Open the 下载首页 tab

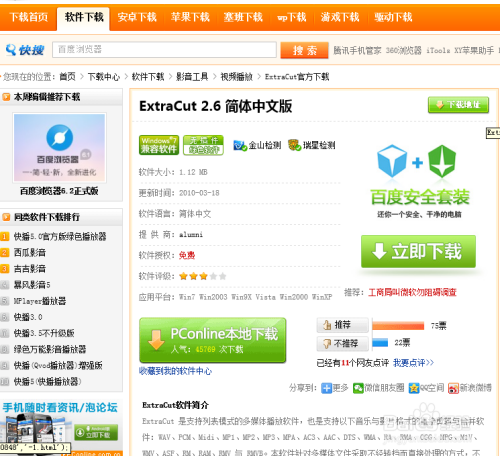click(28, 17)
